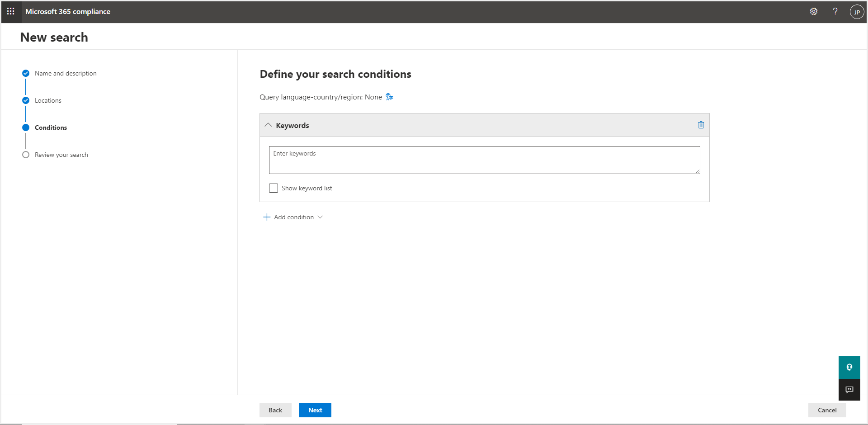Click the Next button
This screenshot has width=868, height=425.
[x=315, y=410]
